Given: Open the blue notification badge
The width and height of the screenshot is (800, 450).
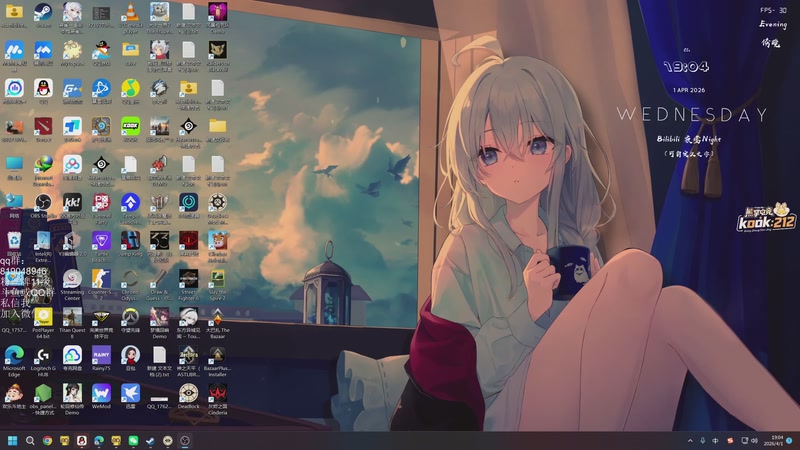Looking at the screenshot, I should pos(789,440).
